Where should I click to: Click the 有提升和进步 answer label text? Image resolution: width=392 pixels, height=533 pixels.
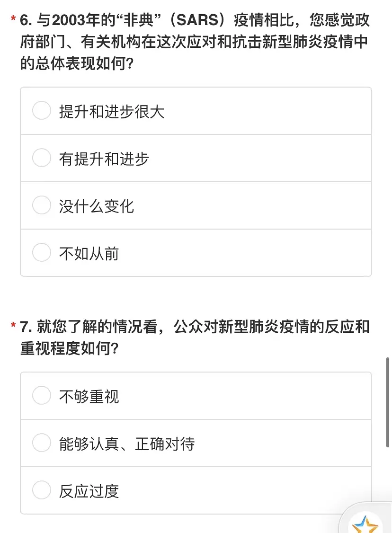click(x=104, y=159)
